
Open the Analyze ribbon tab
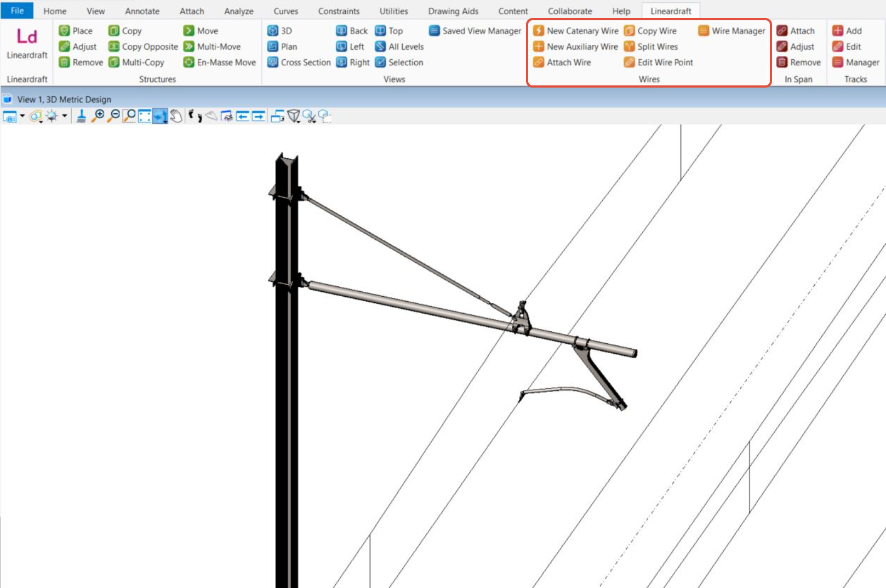tap(239, 11)
